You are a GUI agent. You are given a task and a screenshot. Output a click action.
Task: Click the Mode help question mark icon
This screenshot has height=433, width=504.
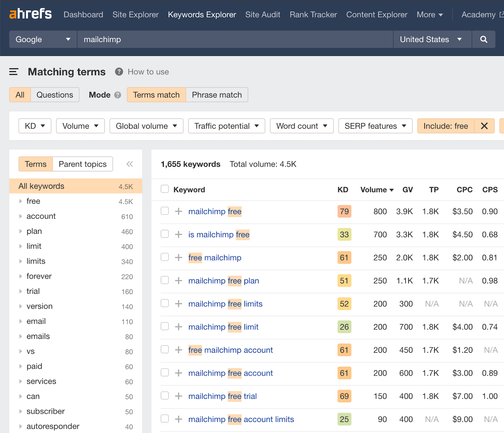117,95
